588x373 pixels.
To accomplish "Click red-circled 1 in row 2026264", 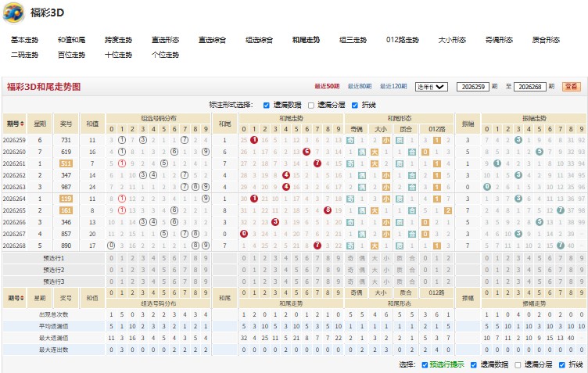I will tap(122, 199).
